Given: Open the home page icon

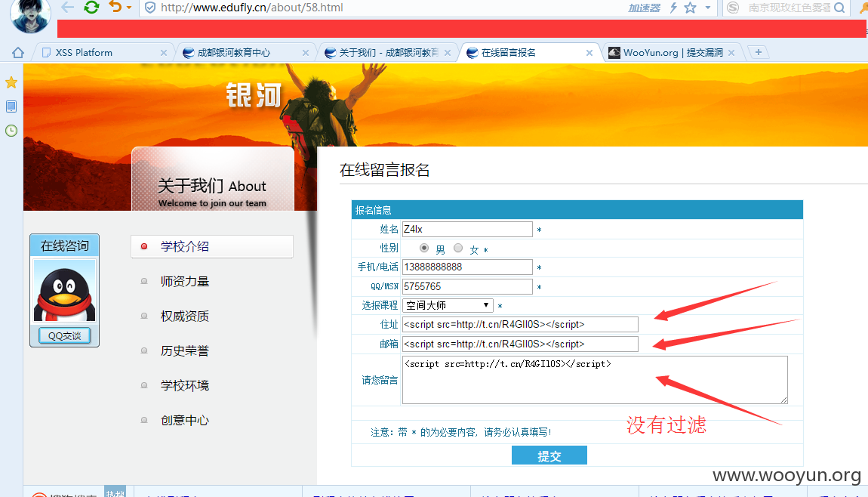Looking at the screenshot, I should (18, 53).
